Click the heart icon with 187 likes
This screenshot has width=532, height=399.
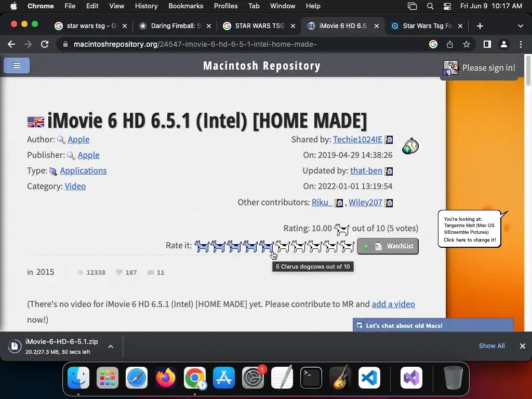pyautogui.click(x=119, y=272)
